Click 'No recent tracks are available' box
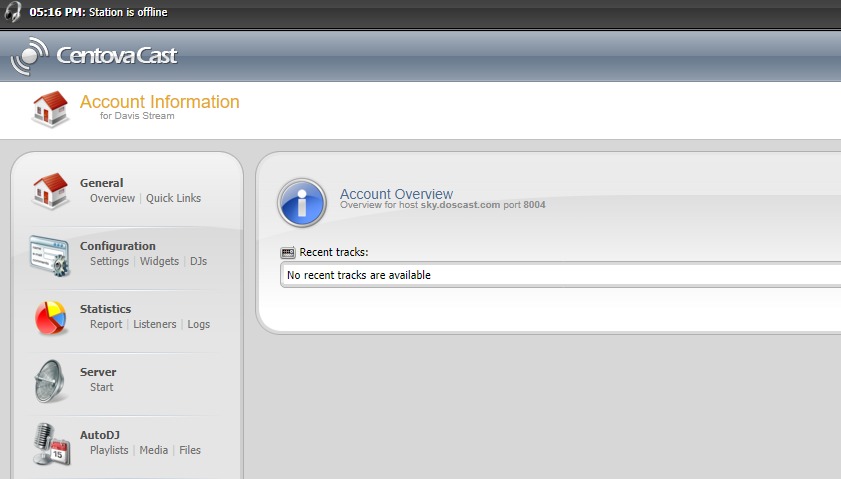Image resolution: width=841 pixels, height=479 pixels. 560,275
